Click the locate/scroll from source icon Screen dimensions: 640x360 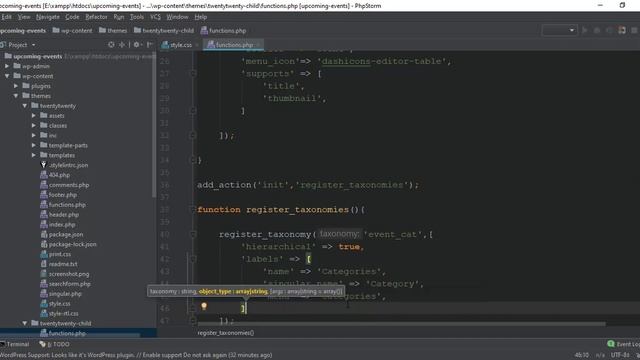tap(111, 45)
